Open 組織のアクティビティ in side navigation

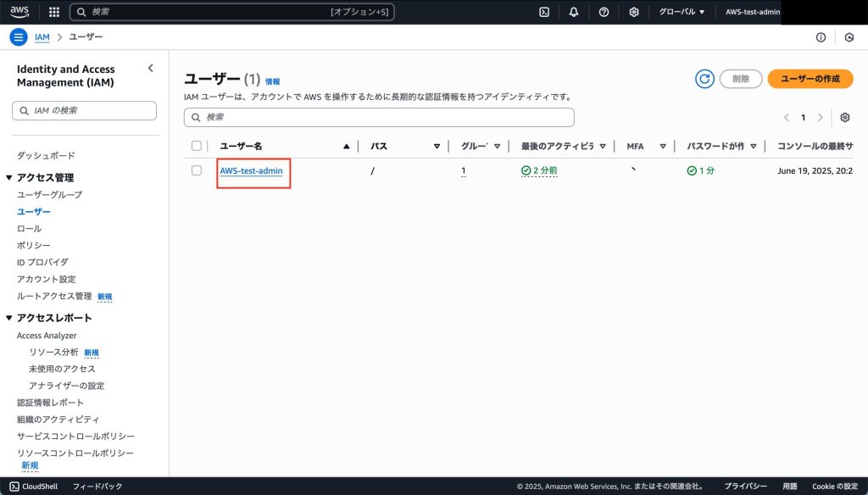[x=58, y=420]
